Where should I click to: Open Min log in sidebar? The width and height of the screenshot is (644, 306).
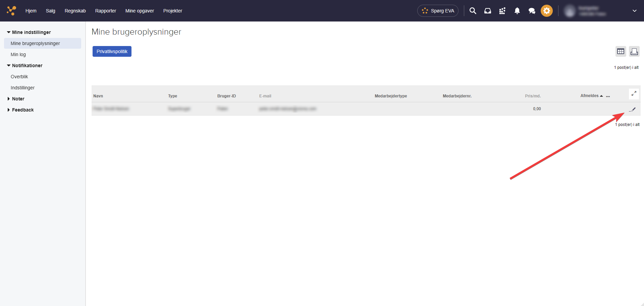(x=18, y=54)
